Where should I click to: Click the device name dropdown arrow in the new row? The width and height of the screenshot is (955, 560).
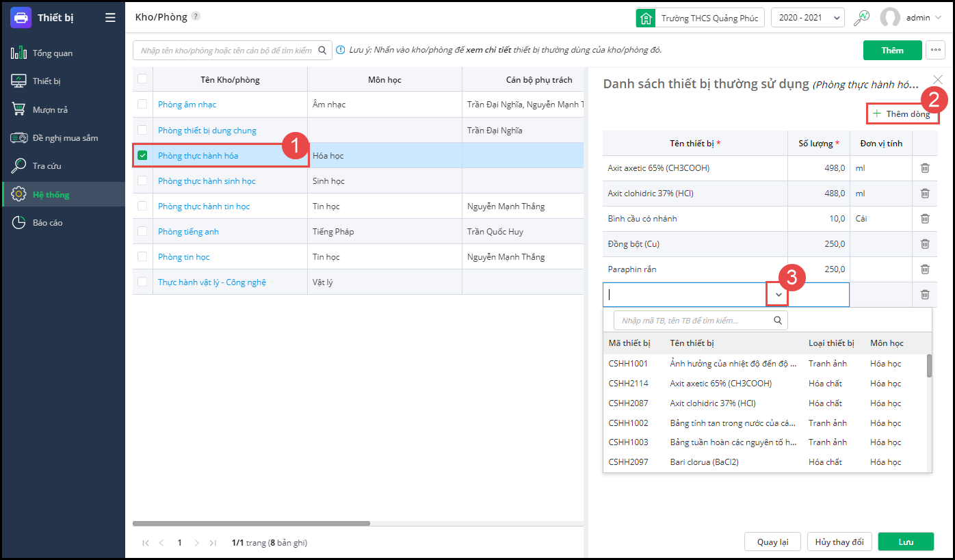click(779, 295)
